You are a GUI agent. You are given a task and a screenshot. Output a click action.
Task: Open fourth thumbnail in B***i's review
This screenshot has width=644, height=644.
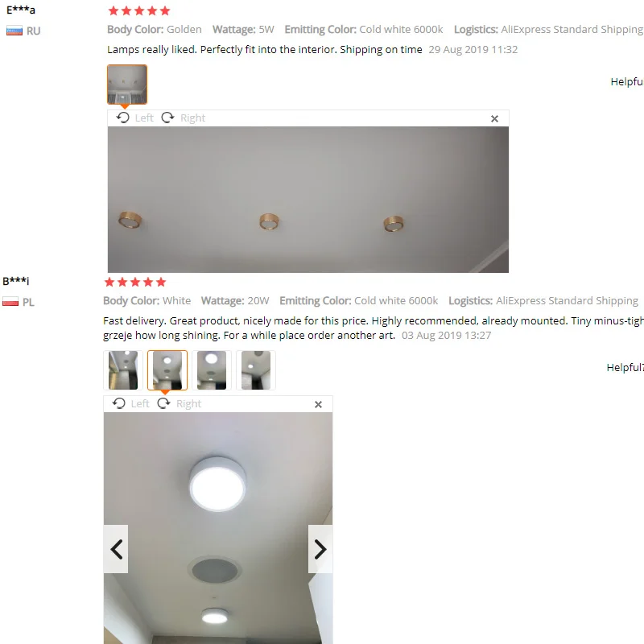[x=256, y=370]
